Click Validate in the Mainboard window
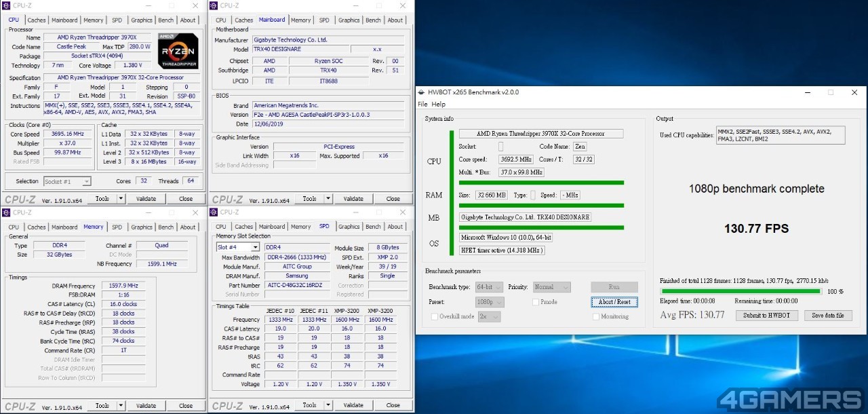 tap(353, 199)
